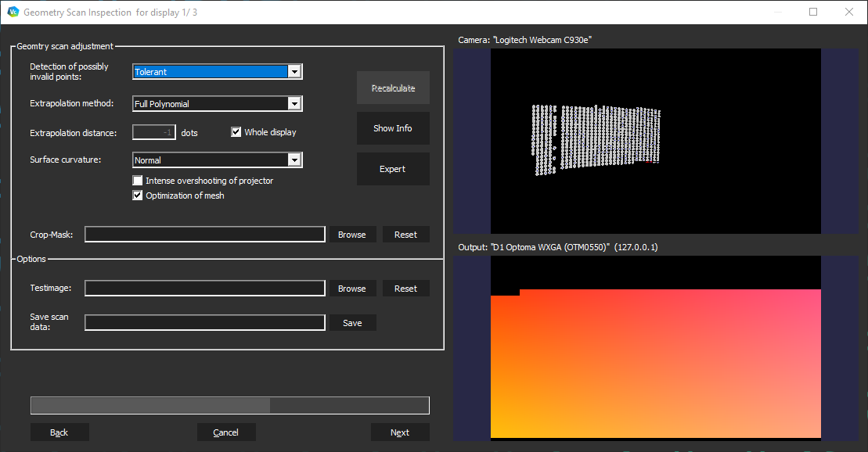The width and height of the screenshot is (868, 452).
Task: Open the Extrapolation method dropdown
Action: 295,102
